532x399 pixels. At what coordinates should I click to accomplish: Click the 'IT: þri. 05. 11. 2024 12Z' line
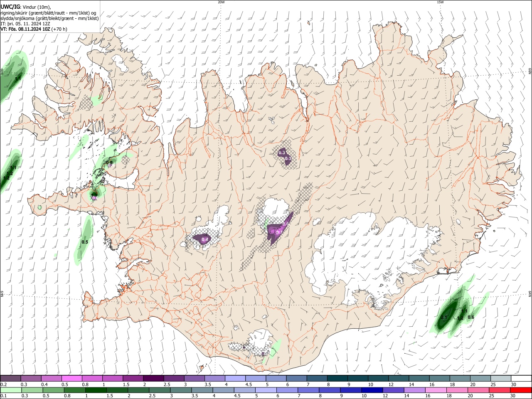[25, 24]
